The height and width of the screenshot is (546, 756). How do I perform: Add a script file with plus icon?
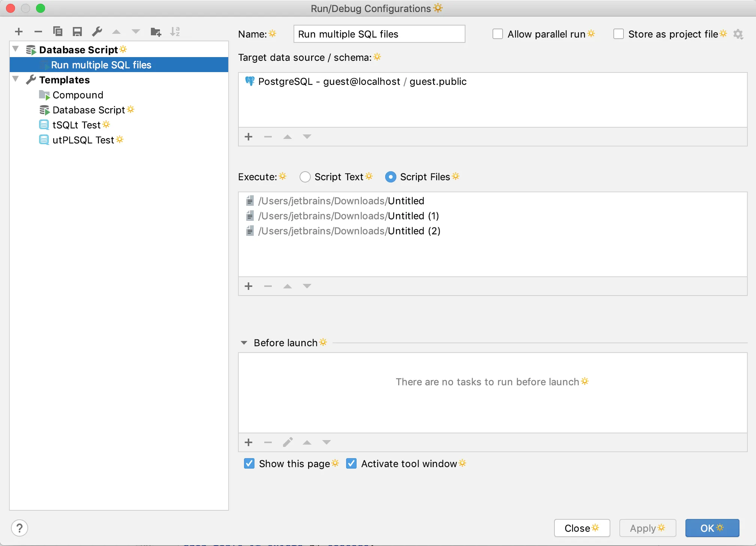point(248,287)
